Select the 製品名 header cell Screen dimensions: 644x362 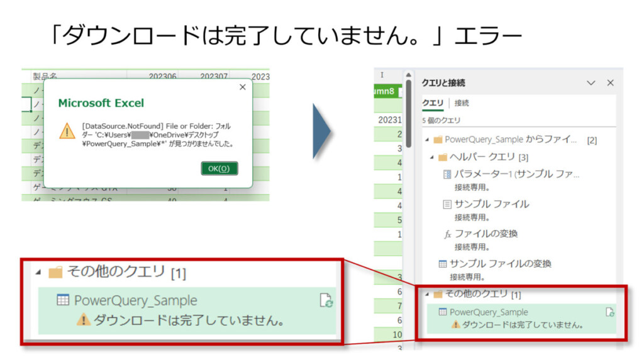(45, 76)
